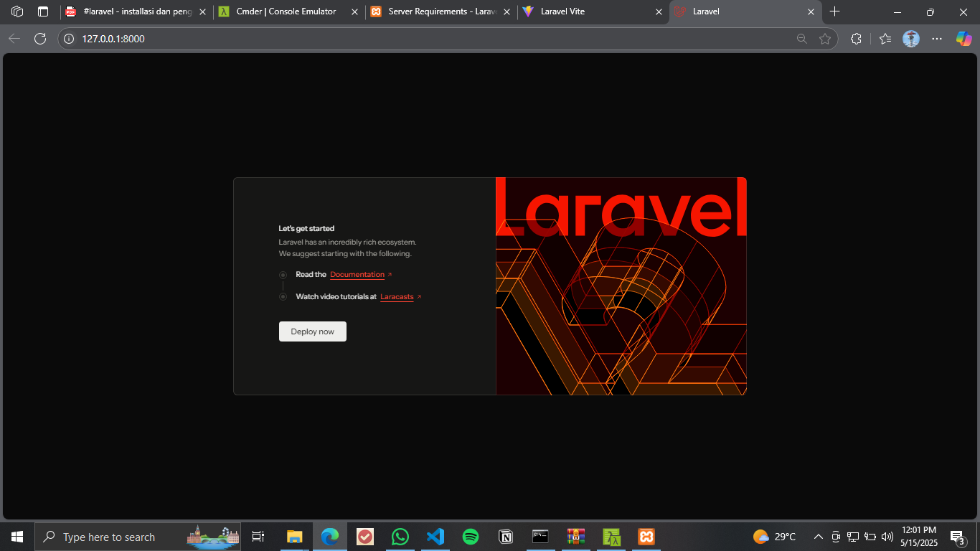Image resolution: width=980 pixels, height=551 pixels.
Task: Expand the system tray hidden icons chevron
Action: (x=818, y=537)
